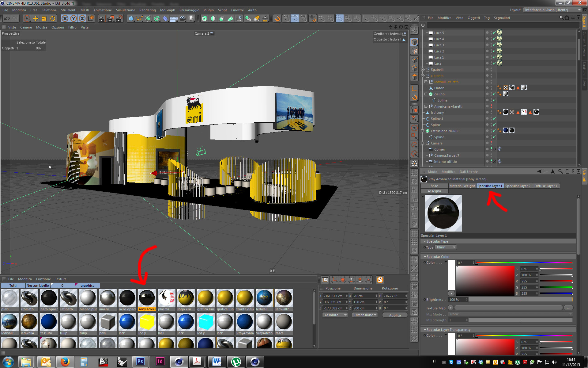Click the Undo arrow icon
Image resolution: width=588 pixels, height=368 pixels.
pyautogui.click(x=7, y=19)
